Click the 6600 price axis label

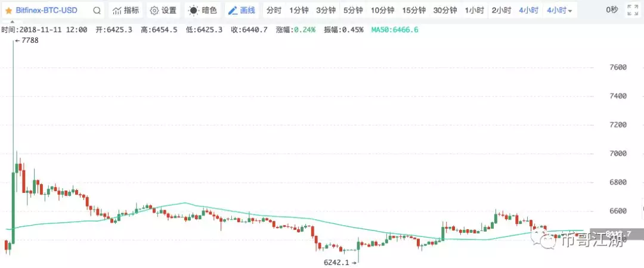(x=618, y=211)
